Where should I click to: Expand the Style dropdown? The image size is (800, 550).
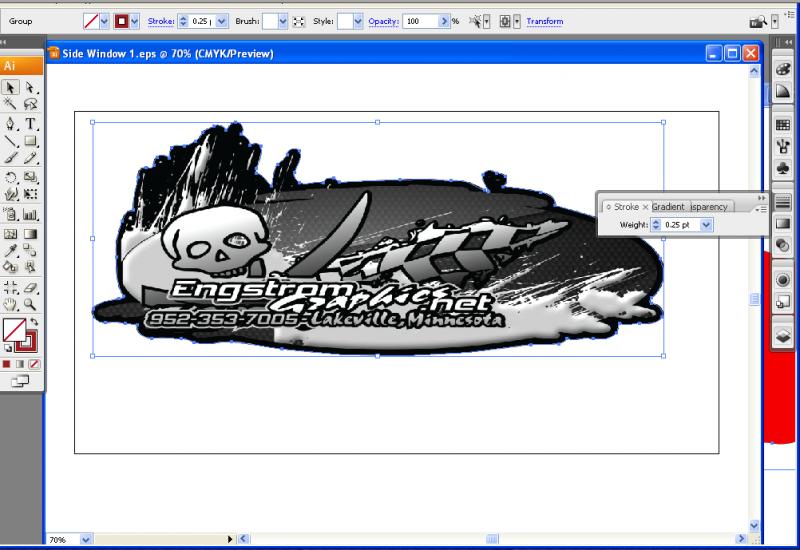tap(358, 21)
